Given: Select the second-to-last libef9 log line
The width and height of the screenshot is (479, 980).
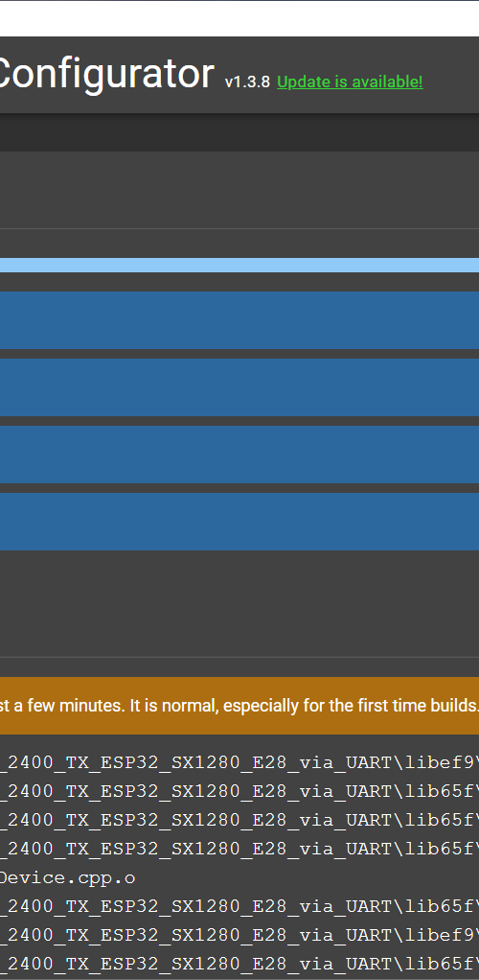Looking at the screenshot, I should tap(239, 762).
